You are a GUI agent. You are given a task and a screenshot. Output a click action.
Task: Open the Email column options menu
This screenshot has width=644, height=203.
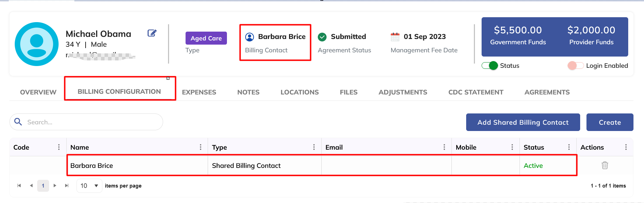(x=444, y=147)
